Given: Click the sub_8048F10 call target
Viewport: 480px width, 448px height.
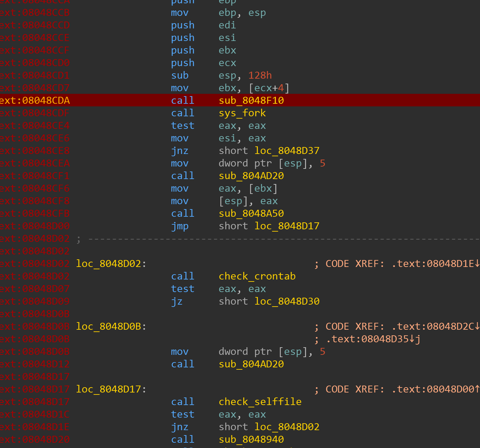Looking at the screenshot, I should click(251, 100).
